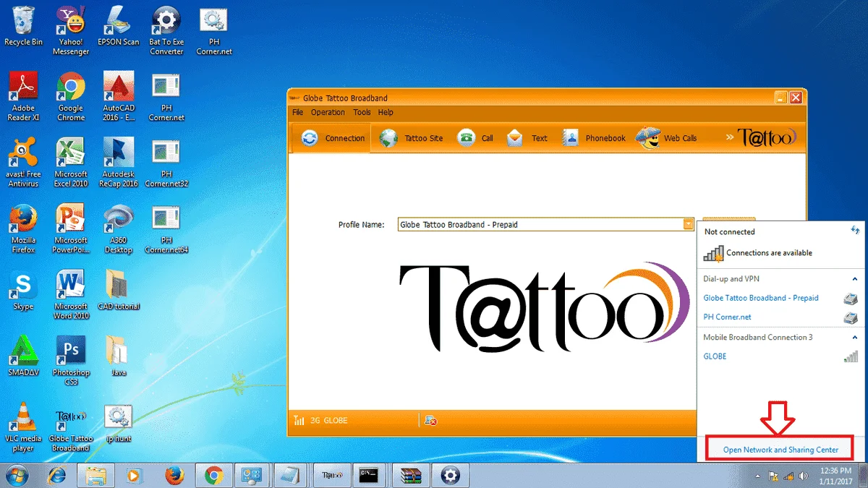The height and width of the screenshot is (488, 868).
Task: Open the Operation menu
Action: click(328, 112)
